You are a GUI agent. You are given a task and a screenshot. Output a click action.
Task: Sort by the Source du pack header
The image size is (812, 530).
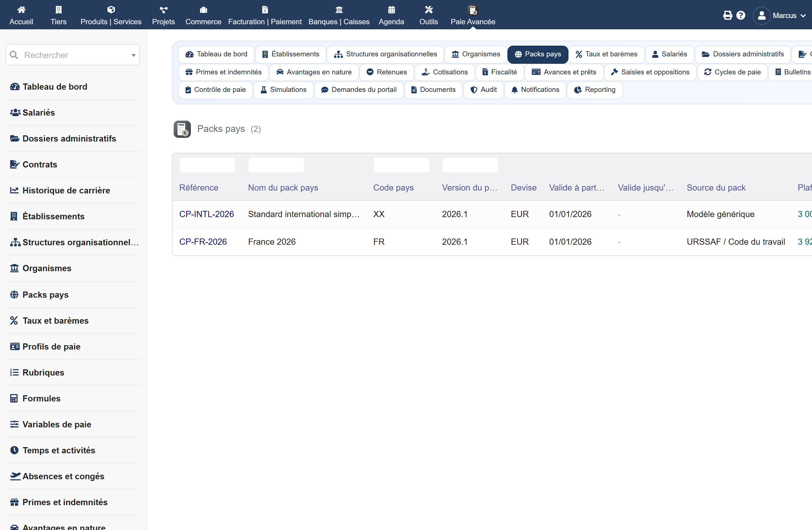pos(716,187)
